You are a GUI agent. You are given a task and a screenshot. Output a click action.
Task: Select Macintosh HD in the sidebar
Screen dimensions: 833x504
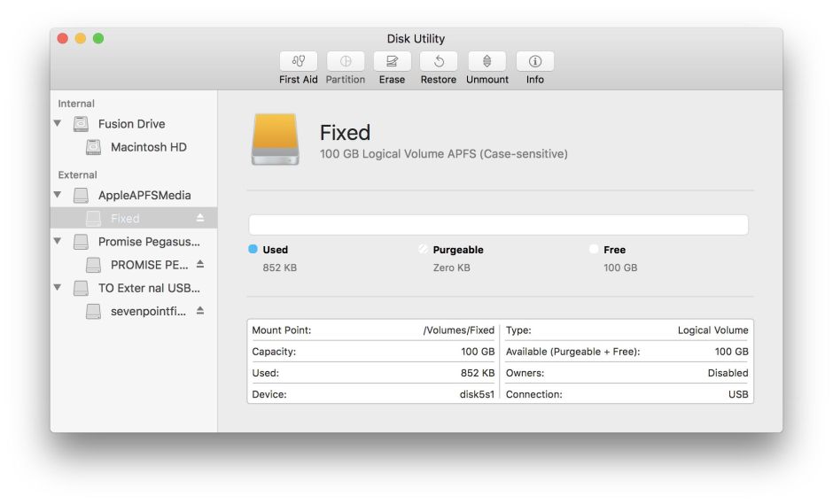[x=148, y=147]
